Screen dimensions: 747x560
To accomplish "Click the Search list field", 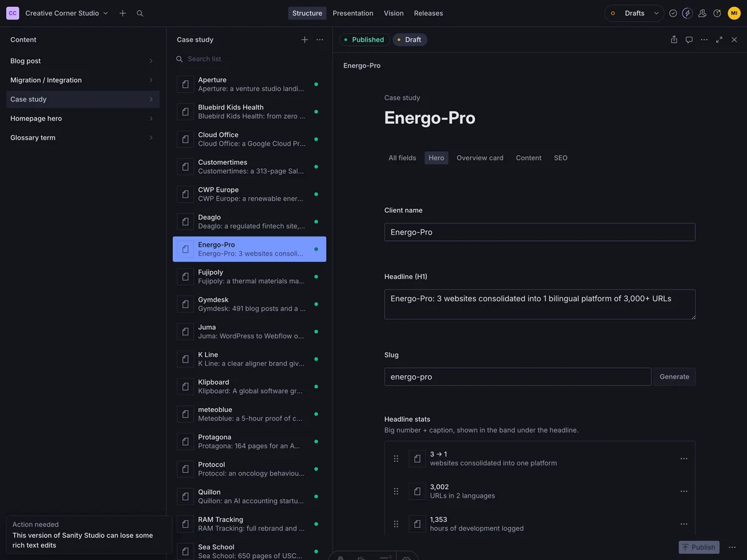I will point(249,59).
